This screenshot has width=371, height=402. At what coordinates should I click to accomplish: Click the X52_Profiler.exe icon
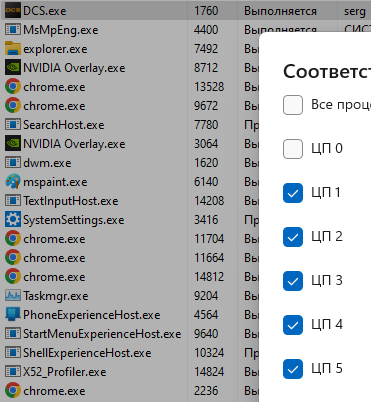(x=13, y=372)
